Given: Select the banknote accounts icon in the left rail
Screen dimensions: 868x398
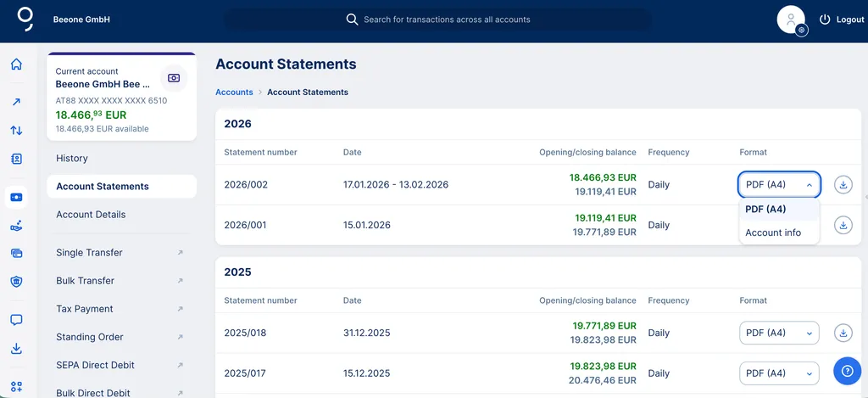Looking at the screenshot, I should 17,198.
